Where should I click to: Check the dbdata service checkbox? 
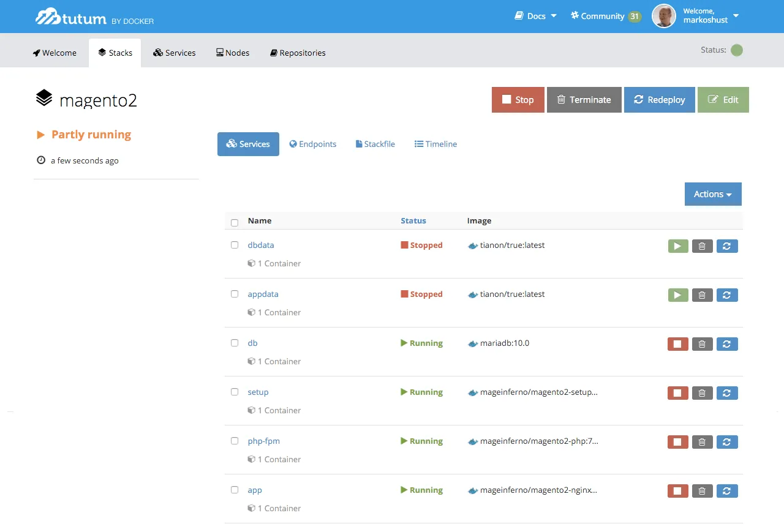235,245
